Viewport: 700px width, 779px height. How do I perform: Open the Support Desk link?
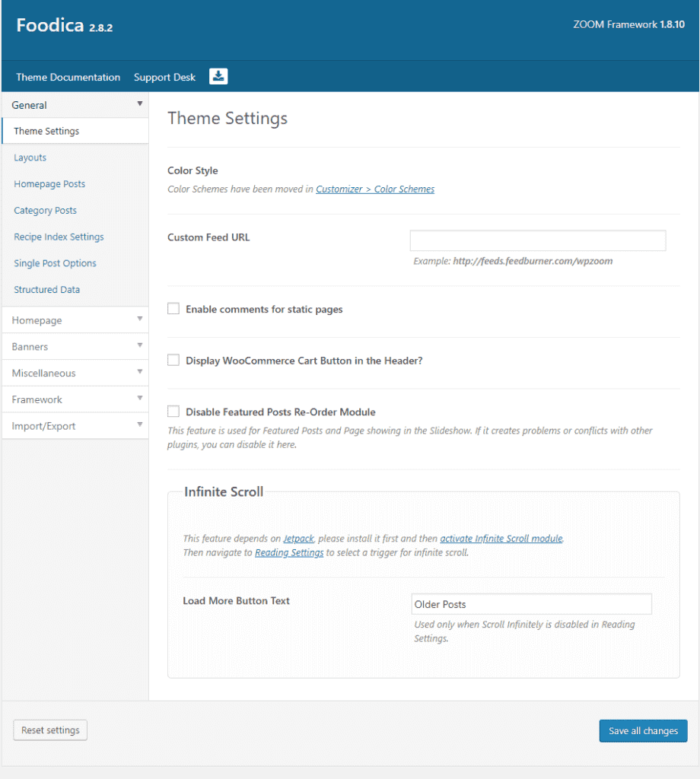click(x=164, y=77)
